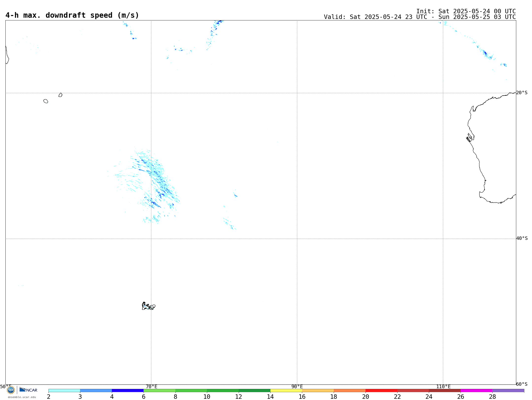Click the colorbar tick label 10
Screen dimensions: 532x400
pyautogui.click(x=207, y=397)
